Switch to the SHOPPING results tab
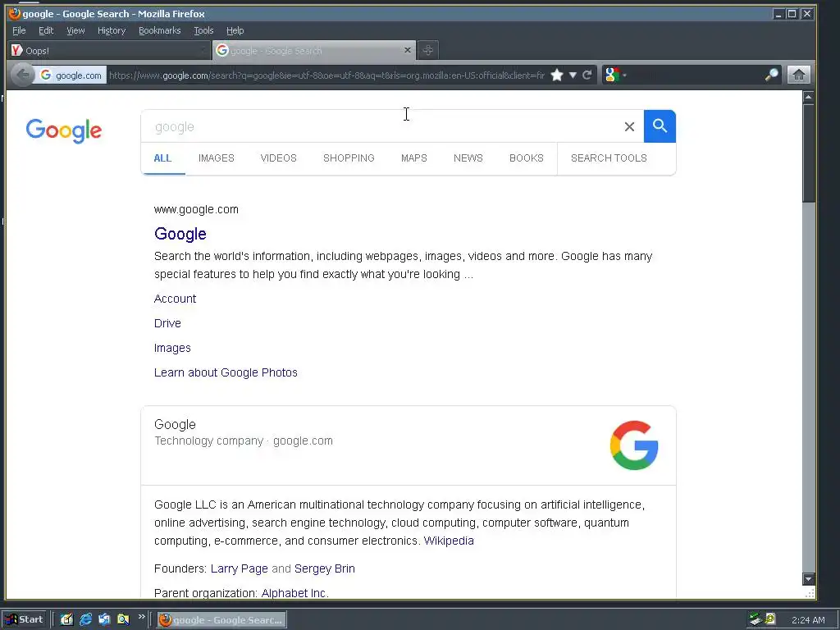 tap(349, 158)
